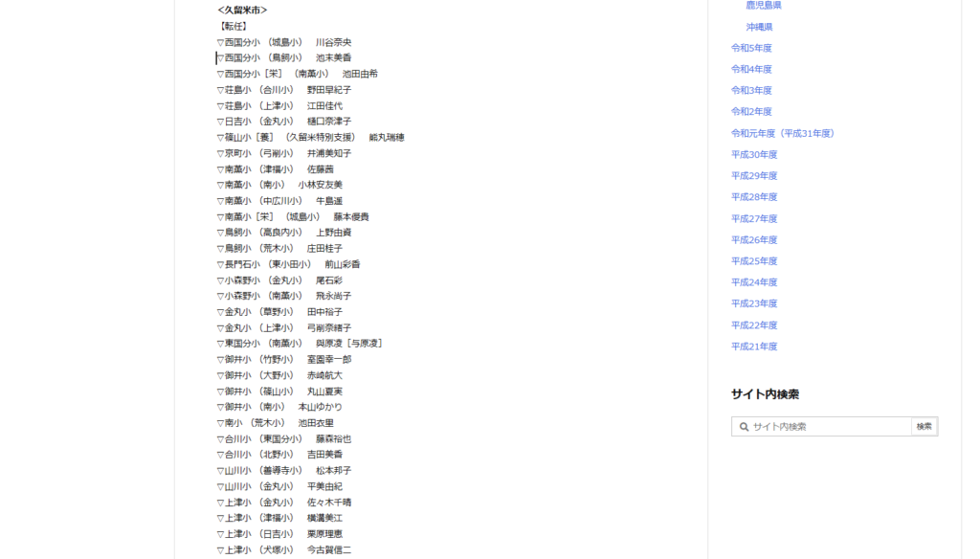Navigate to the 令和2年度 link
The image size is (980, 559).
point(751,111)
